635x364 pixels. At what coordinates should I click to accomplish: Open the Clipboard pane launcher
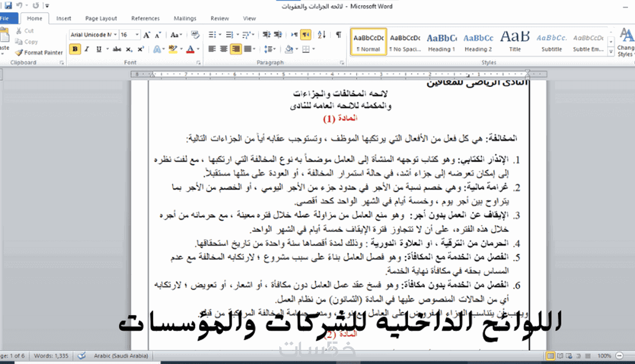tap(62, 63)
